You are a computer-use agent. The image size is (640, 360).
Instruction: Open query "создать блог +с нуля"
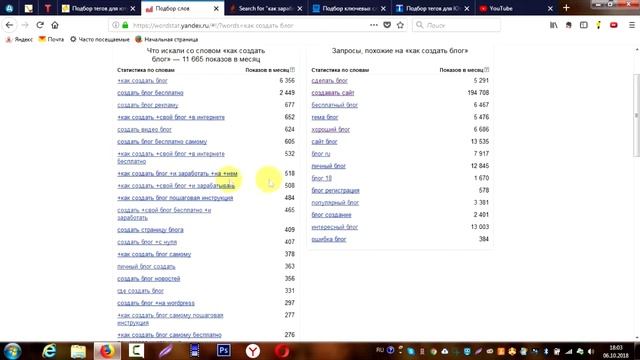coord(147,242)
